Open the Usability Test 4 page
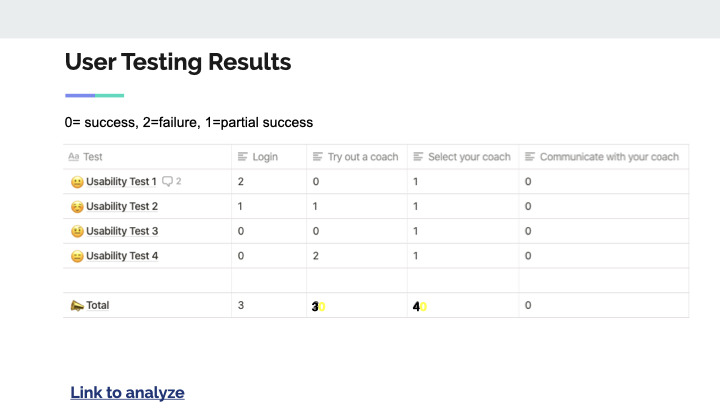The height and width of the screenshot is (405, 720). point(122,256)
